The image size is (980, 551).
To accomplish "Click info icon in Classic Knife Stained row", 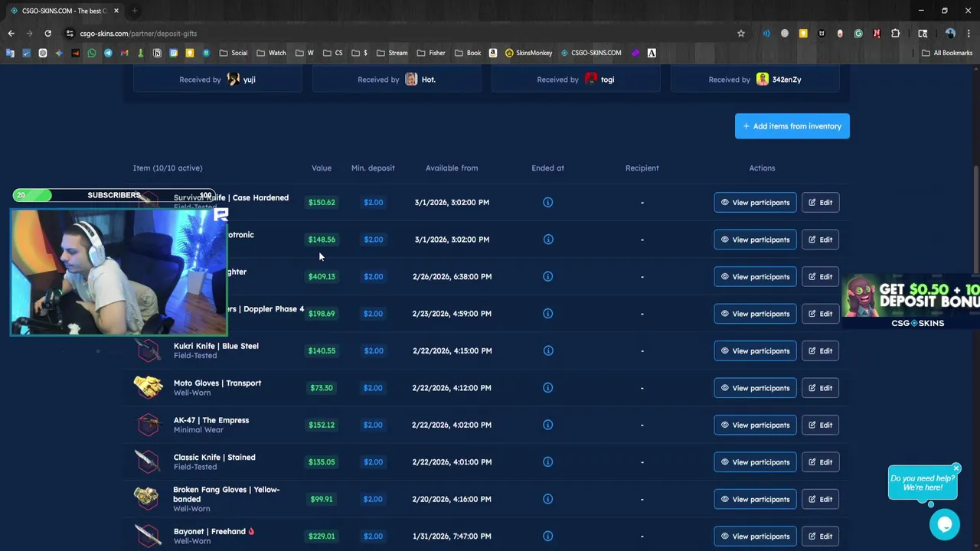I will (x=547, y=462).
